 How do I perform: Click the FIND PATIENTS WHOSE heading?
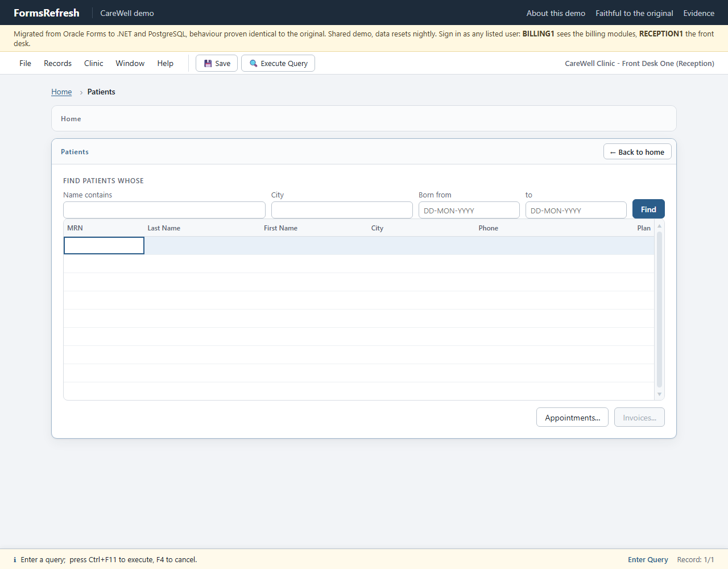tap(104, 181)
